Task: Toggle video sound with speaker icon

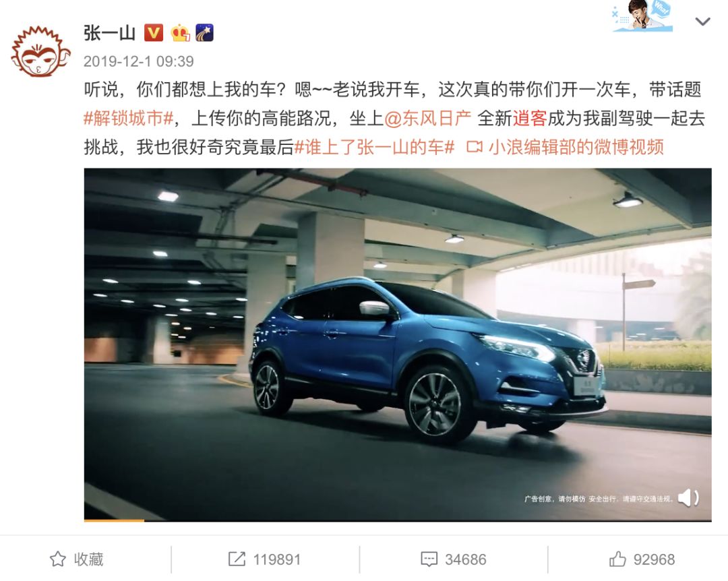Action: click(688, 498)
